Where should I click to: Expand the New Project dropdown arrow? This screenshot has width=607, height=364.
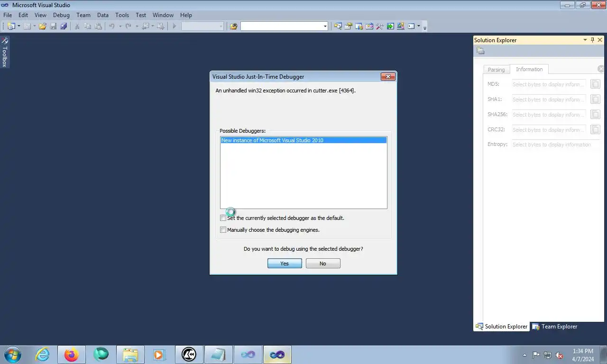click(19, 27)
